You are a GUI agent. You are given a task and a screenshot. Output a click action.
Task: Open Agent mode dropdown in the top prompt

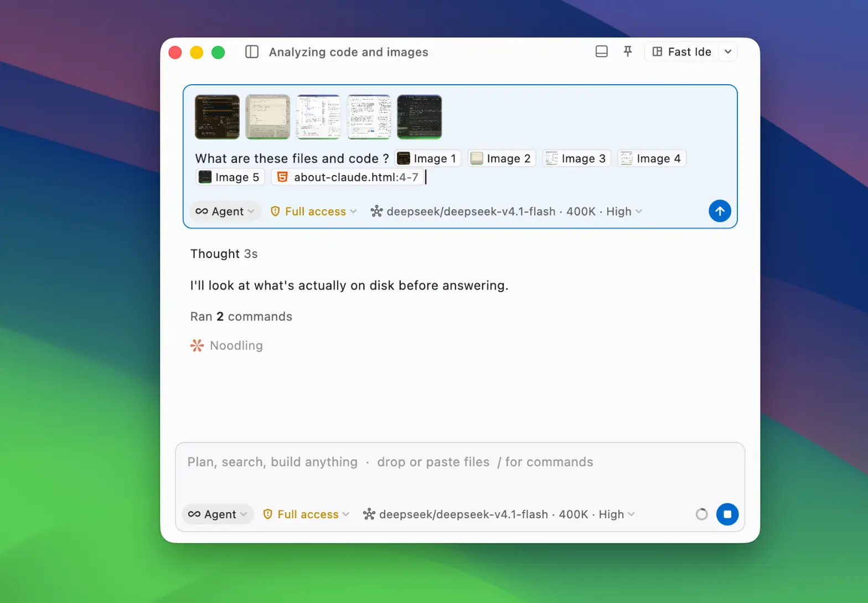pos(225,212)
